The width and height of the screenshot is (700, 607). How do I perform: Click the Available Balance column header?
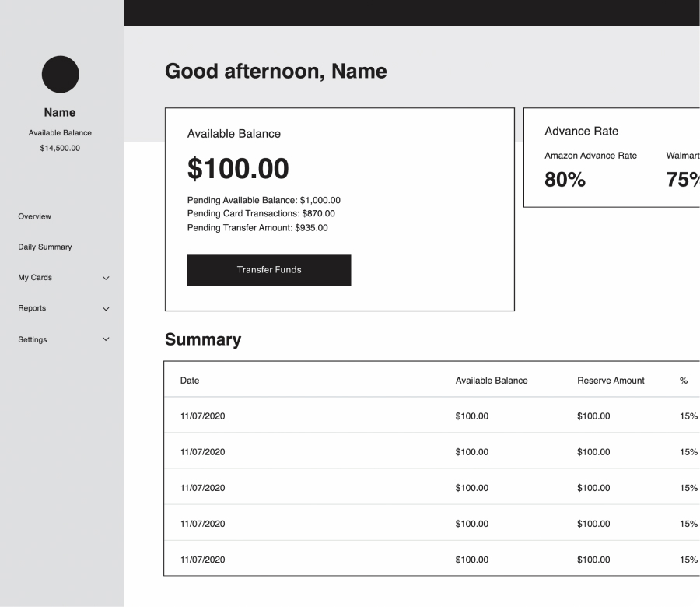point(492,381)
